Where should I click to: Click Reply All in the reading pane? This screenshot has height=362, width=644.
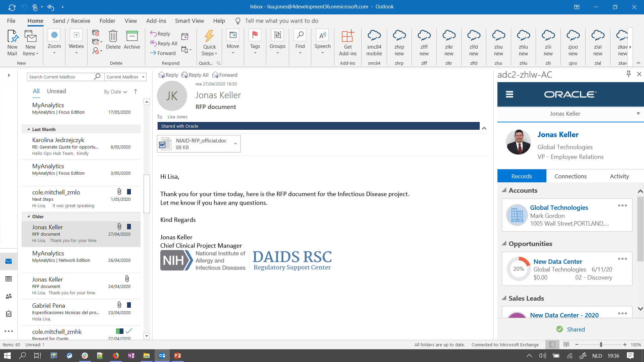(195, 75)
